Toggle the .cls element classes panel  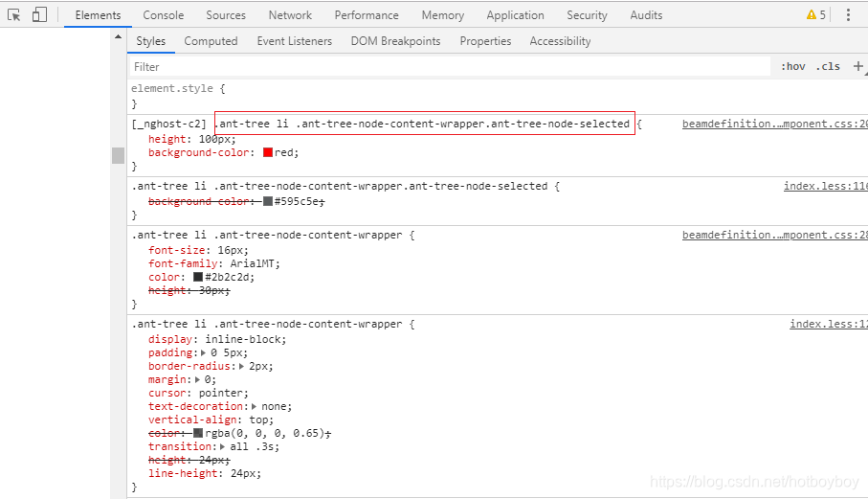coord(828,66)
